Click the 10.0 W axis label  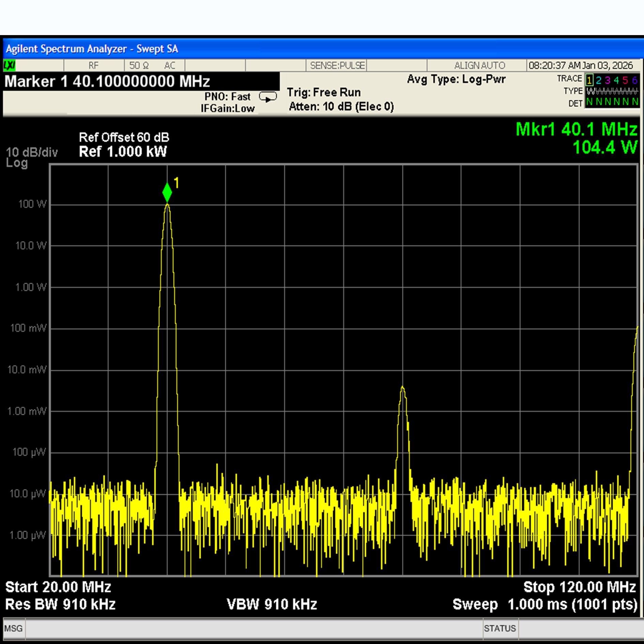point(31,246)
